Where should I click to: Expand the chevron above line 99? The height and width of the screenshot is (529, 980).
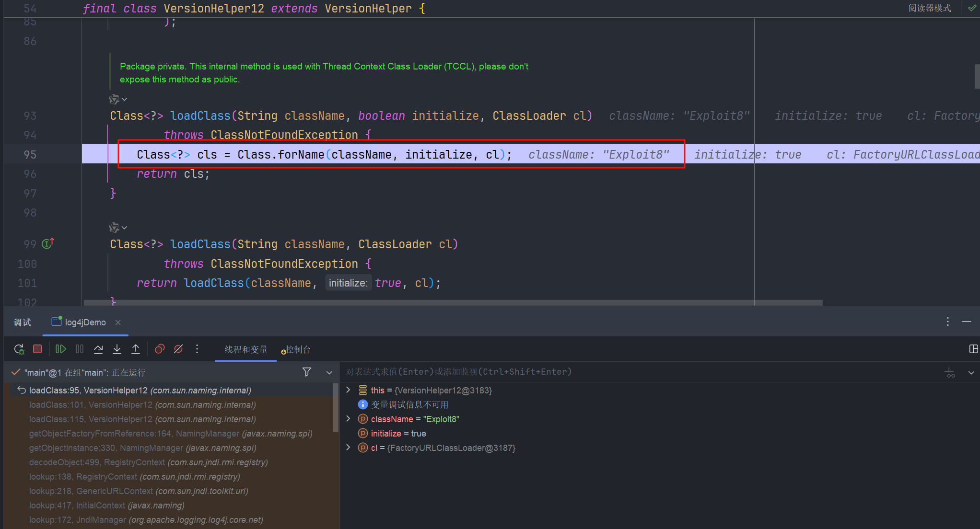[x=124, y=228]
